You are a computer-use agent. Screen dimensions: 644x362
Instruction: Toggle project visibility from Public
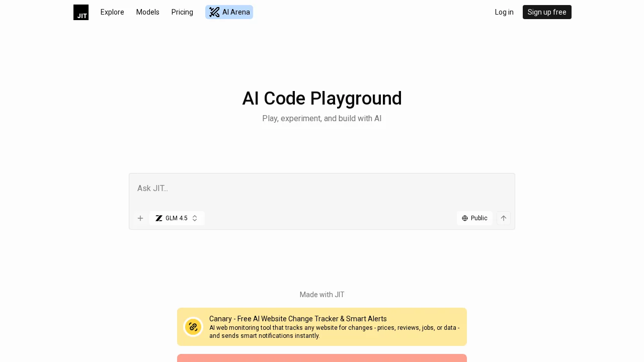point(474,218)
